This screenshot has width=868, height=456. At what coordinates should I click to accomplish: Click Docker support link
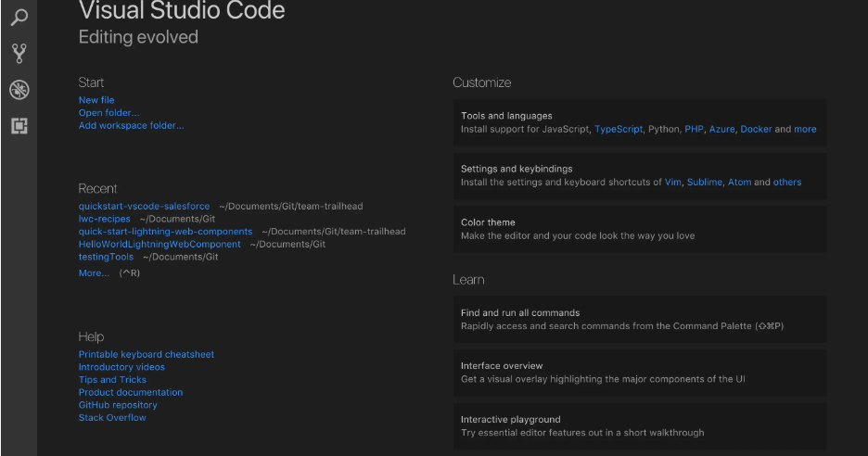[x=756, y=129]
